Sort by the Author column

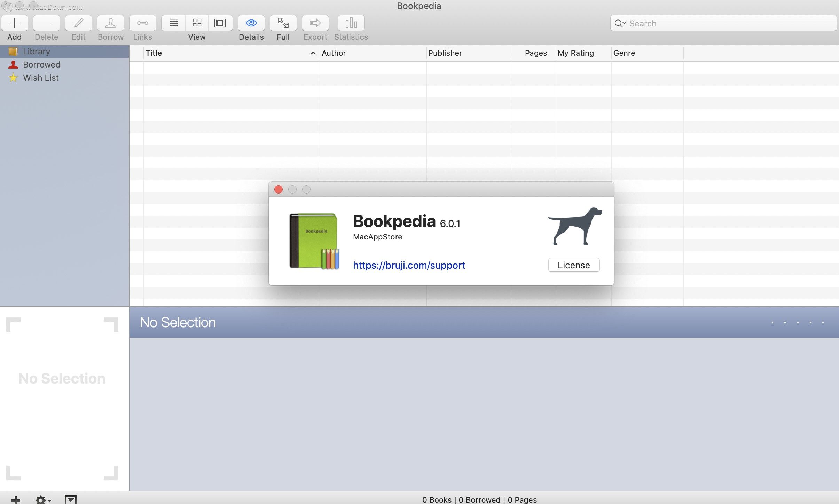373,53
